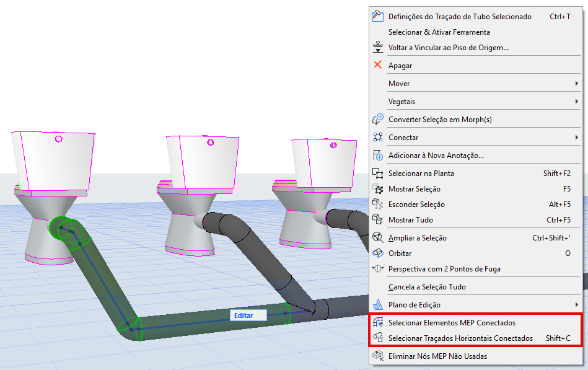Viewport: 588px width, 370px height.
Task: Choose Mostrar Seleção
Action: pos(475,189)
